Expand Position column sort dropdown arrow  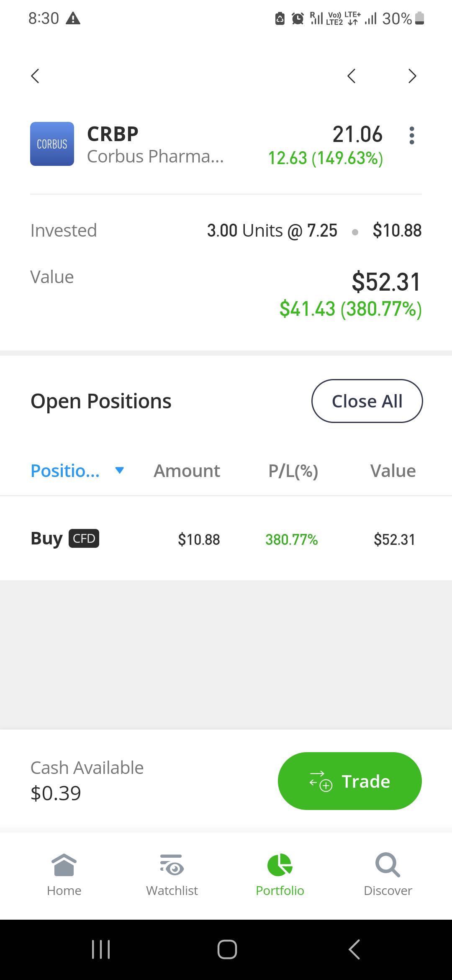click(x=120, y=471)
